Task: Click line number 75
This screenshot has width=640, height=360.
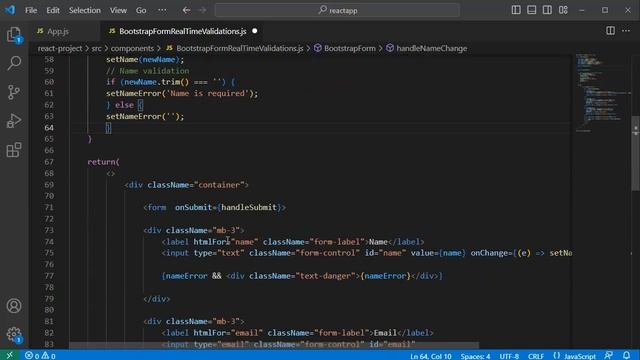Action: 49,253
